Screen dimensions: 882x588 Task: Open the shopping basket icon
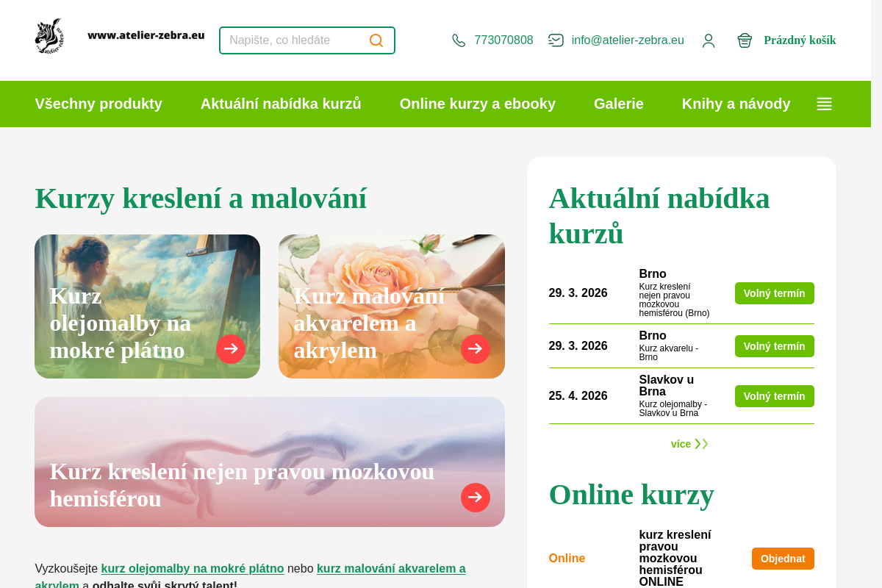click(745, 40)
